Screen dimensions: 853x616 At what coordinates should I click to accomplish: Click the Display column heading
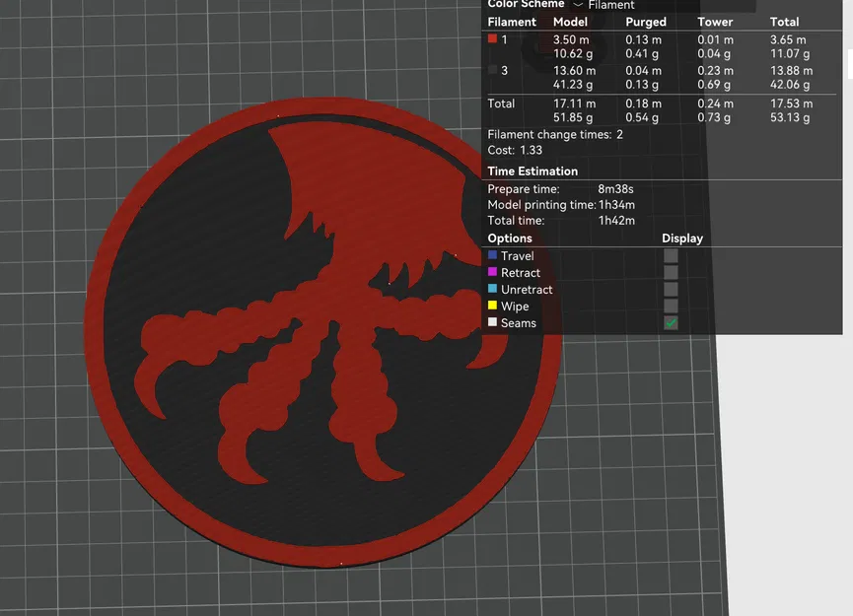tap(682, 239)
